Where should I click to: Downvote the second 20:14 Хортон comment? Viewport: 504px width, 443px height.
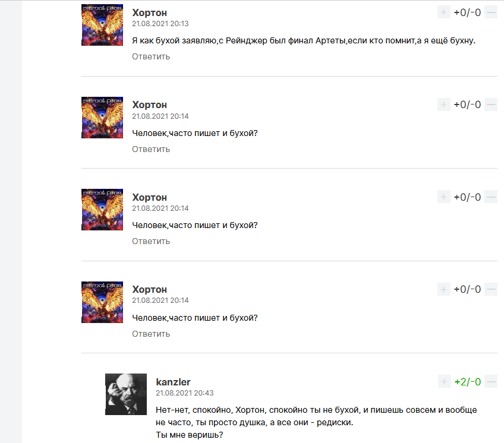[x=491, y=197]
